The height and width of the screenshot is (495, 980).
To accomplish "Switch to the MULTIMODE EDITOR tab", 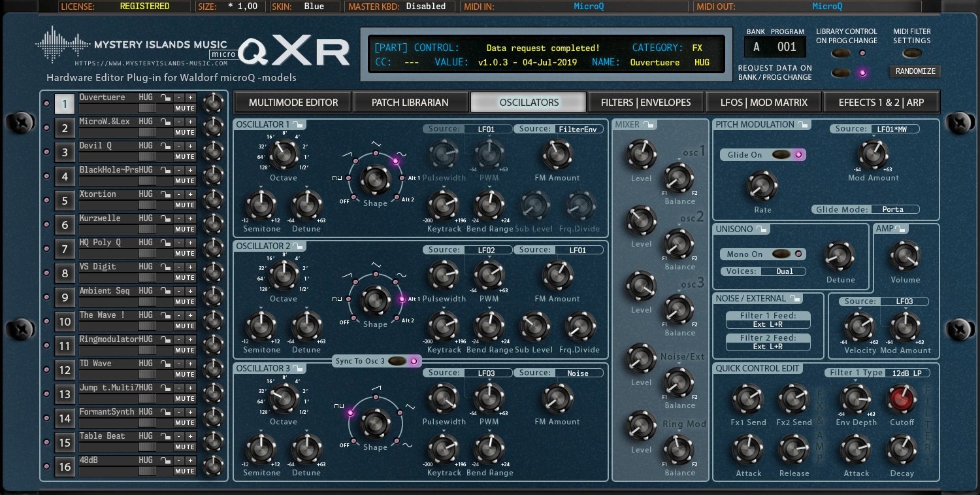I will 293,102.
